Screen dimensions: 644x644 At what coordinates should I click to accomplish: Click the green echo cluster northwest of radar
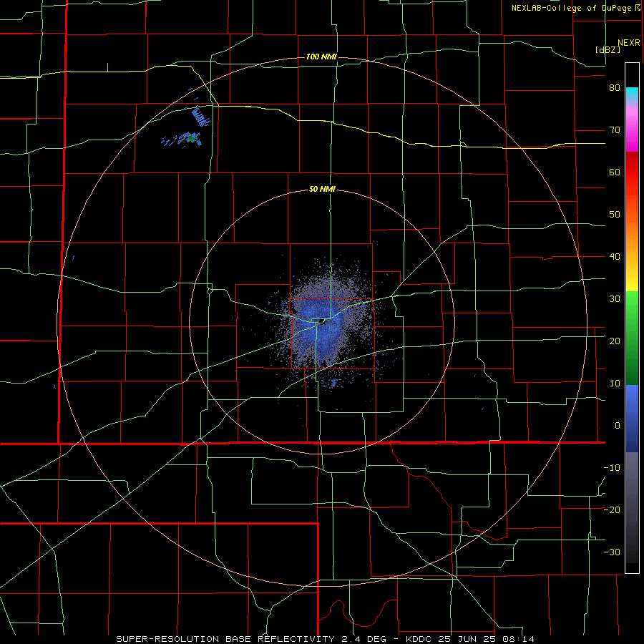point(190,139)
